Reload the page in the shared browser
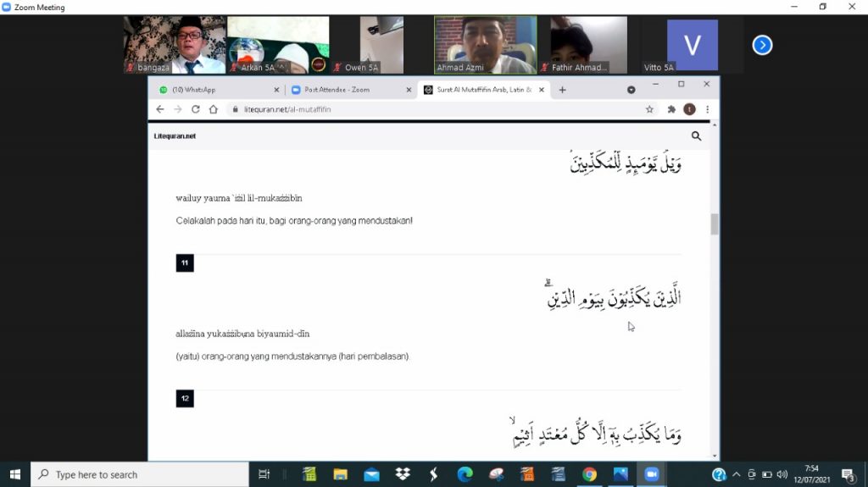 coord(195,109)
